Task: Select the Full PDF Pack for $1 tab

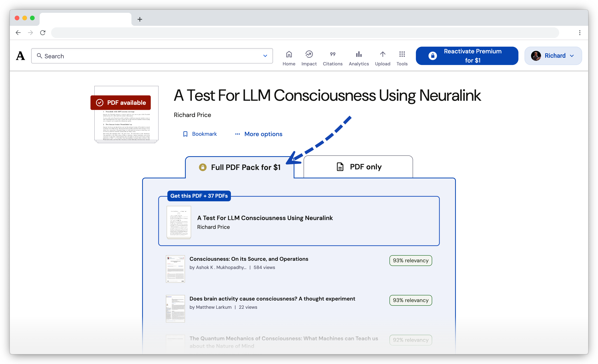Action: pos(240,167)
